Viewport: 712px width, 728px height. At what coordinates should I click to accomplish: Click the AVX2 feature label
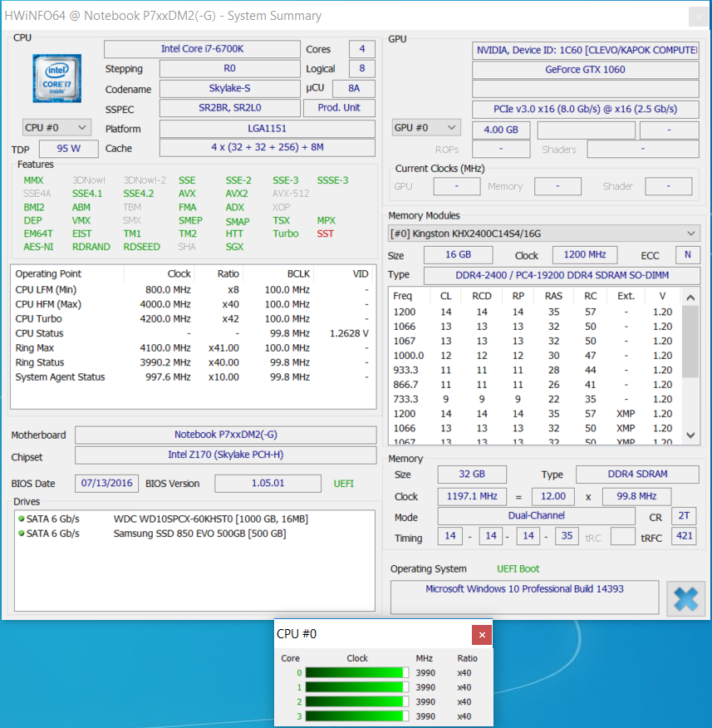(237, 194)
